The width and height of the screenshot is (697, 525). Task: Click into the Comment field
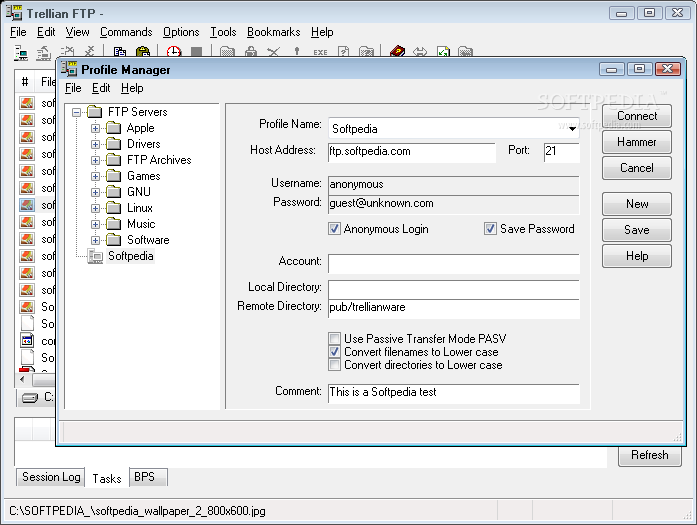pos(454,393)
